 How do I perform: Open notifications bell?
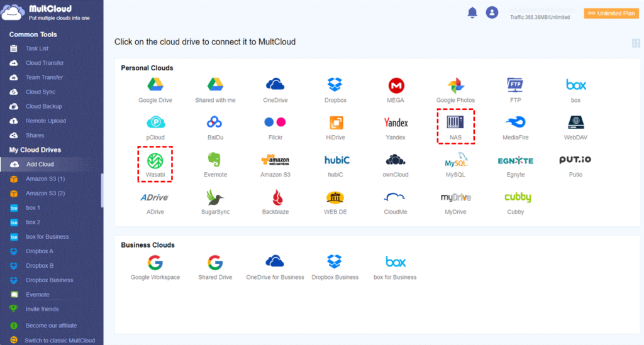[472, 13]
